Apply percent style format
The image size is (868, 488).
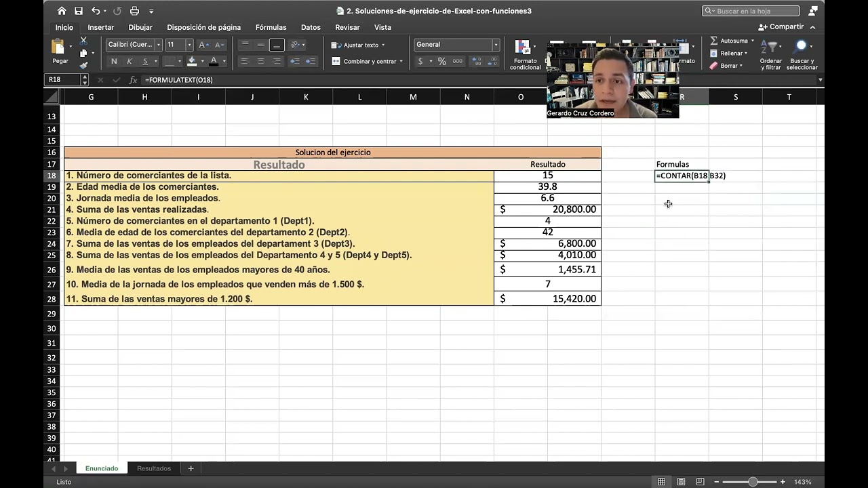442,61
